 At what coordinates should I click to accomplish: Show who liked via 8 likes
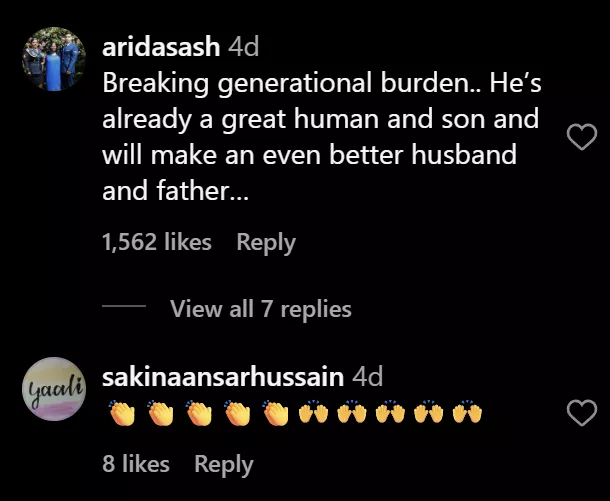click(136, 464)
